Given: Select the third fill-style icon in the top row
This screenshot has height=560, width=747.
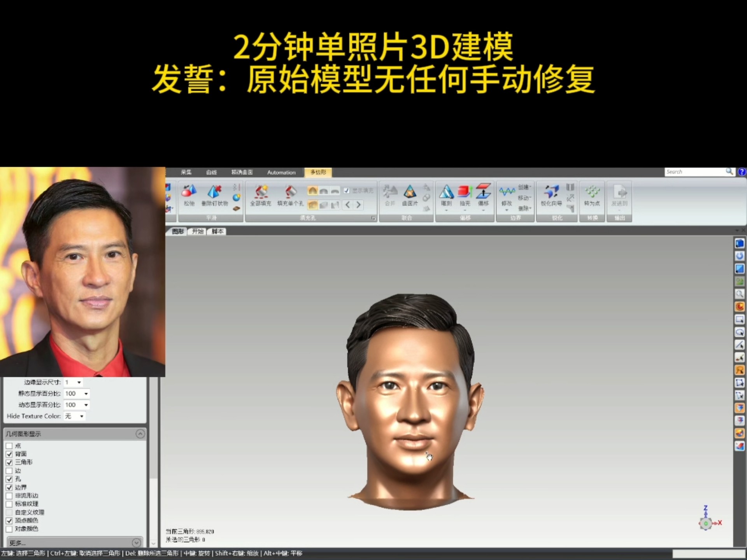Looking at the screenshot, I should (x=335, y=191).
